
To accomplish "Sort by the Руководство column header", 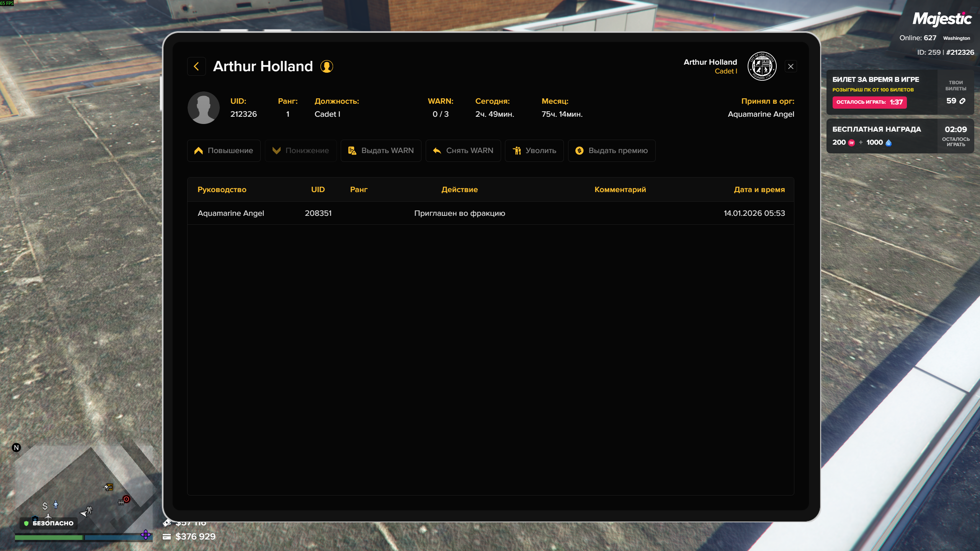I will (x=222, y=190).
